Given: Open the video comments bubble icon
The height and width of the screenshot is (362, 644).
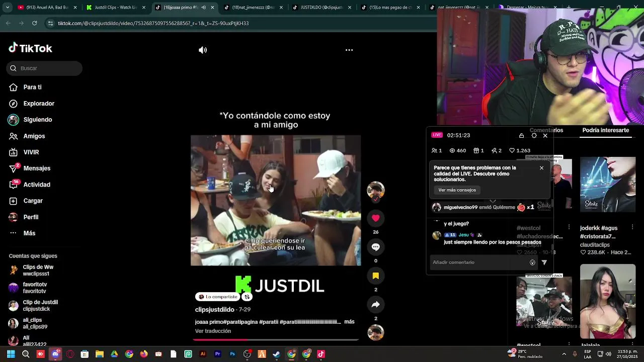Looking at the screenshot, I should pyautogui.click(x=375, y=247).
